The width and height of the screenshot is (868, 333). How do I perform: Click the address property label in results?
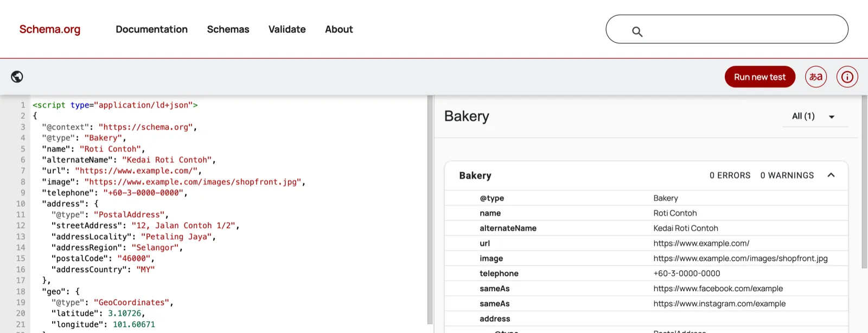click(x=495, y=319)
